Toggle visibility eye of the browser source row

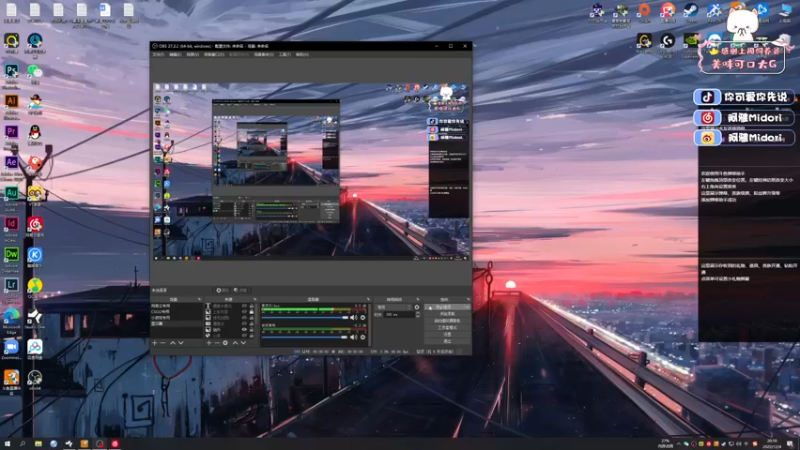coord(244,335)
